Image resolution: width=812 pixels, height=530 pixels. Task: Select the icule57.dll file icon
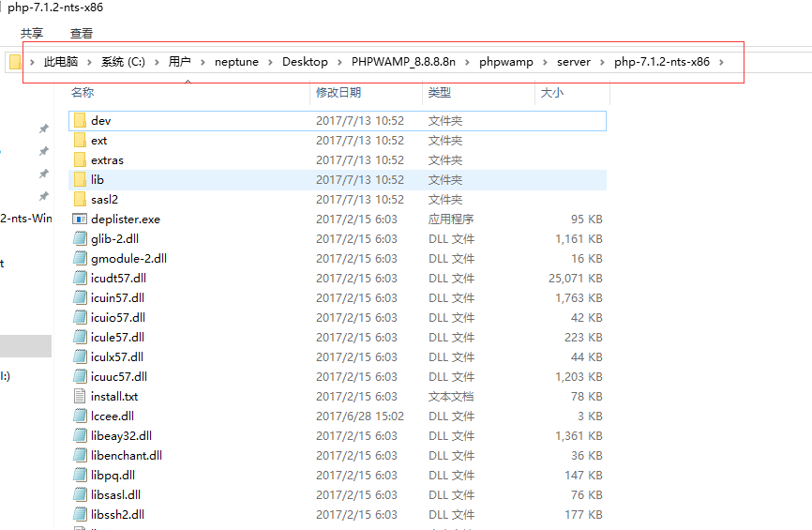tap(80, 338)
